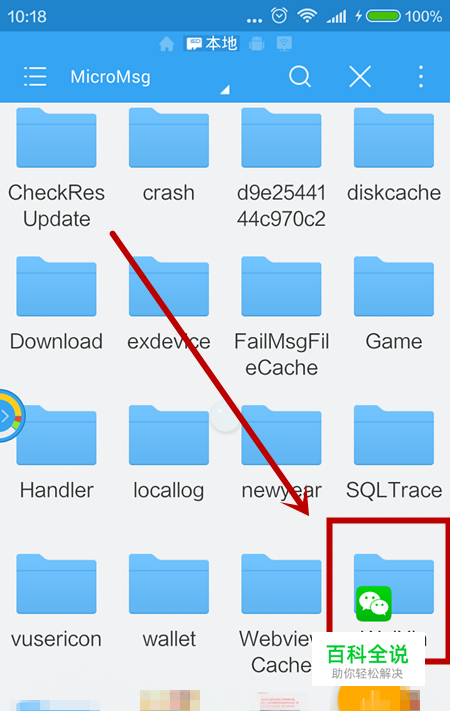Viewport: 450px width, 711px height.
Task: Tap the MicroMsg title label
Action: click(x=110, y=77)
